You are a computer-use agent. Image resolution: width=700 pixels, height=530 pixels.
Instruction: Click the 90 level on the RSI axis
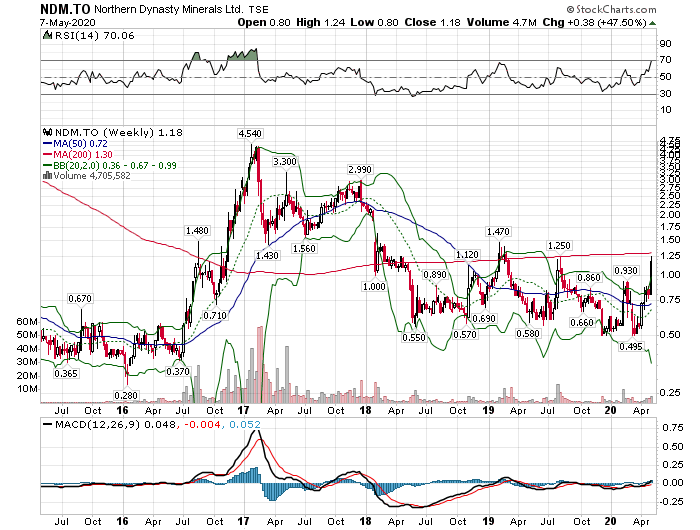point(666,44)
